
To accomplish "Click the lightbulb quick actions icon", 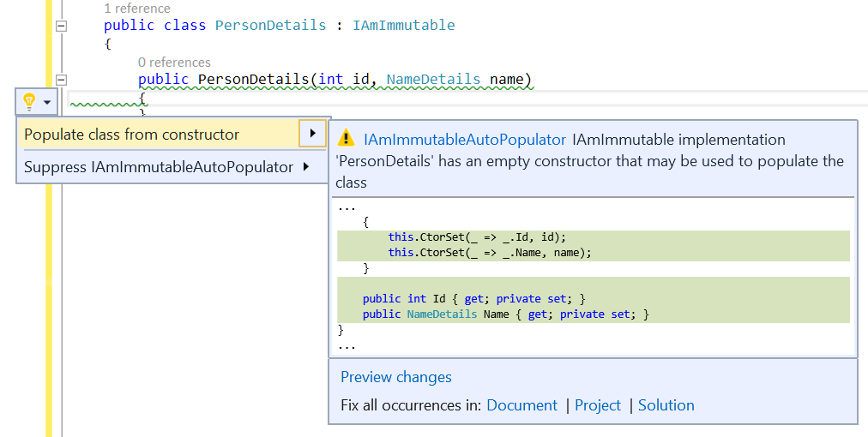I will [x=29, y=102].
